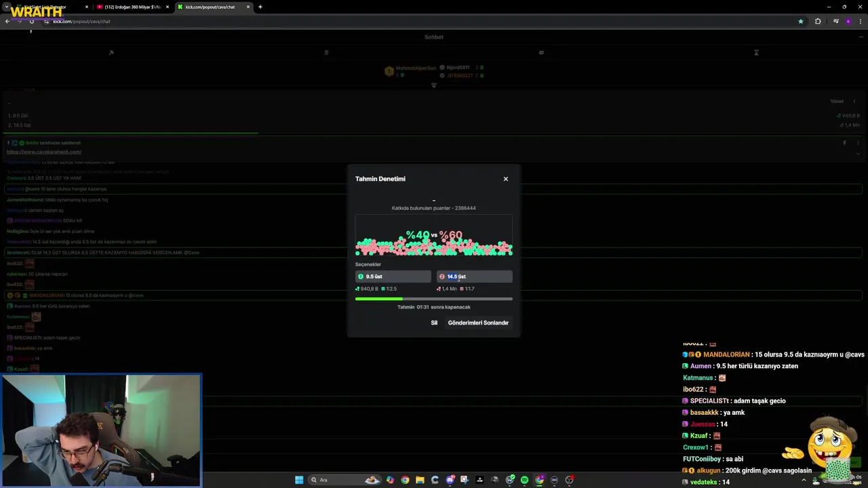This screenshot has width=868, height=488.
Task: Click Gönderimleri Sonlandır button
Action: click(x=478, y=323)
